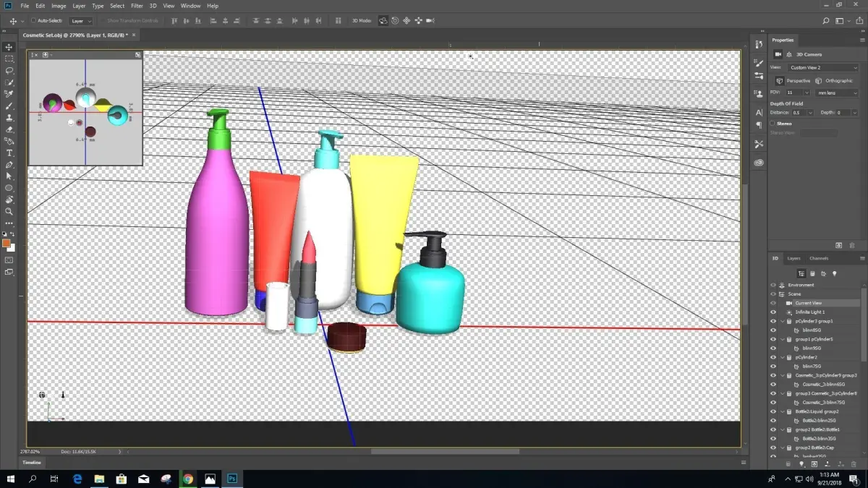Click the Pan 3D Object mode icon

407,21
